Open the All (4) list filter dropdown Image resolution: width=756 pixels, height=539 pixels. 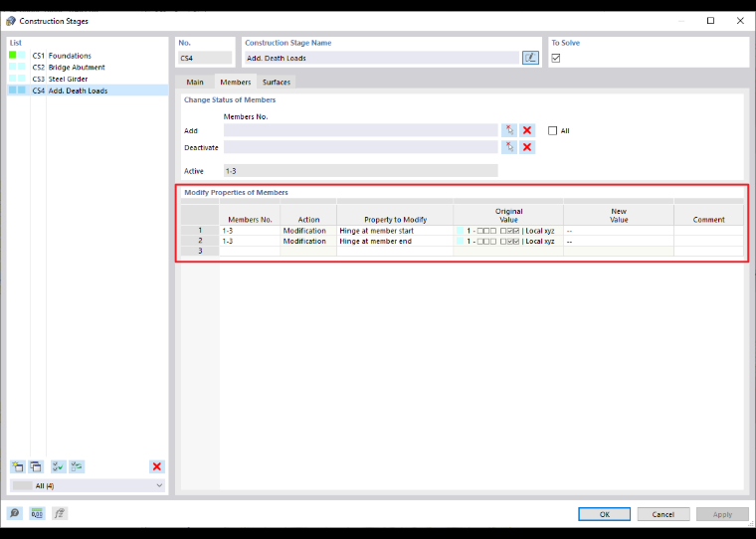click(x=88, y=485)
